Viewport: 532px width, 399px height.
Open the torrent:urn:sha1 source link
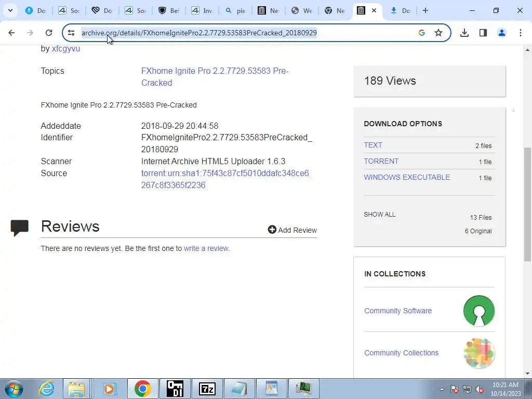(225, 179)
